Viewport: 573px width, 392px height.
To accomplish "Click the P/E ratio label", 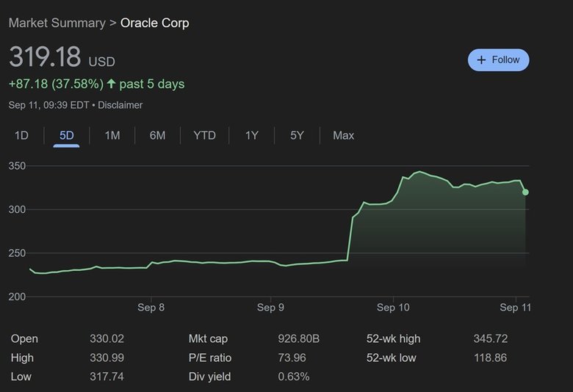I will point(210,357).
